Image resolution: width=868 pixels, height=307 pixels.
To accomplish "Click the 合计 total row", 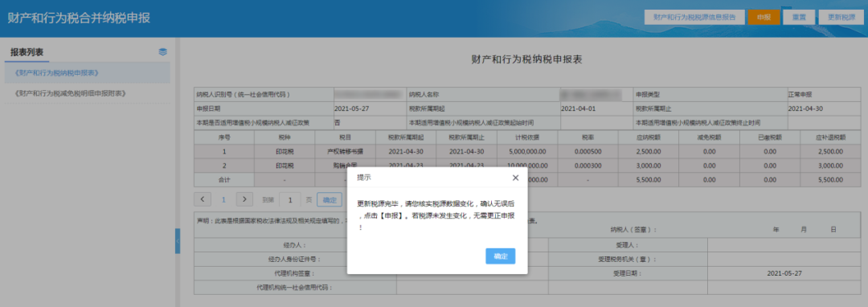I will pyautogui.click(x=527, y=180).
